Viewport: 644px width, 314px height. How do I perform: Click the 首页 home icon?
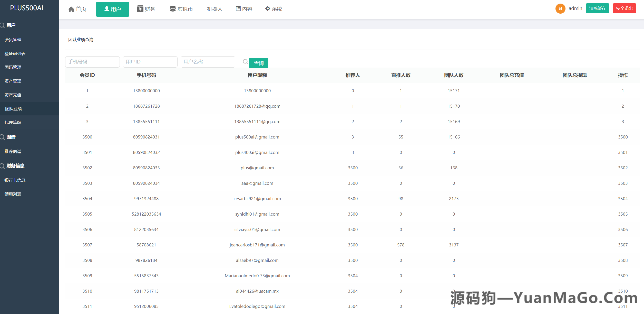[x=71, y=9]
